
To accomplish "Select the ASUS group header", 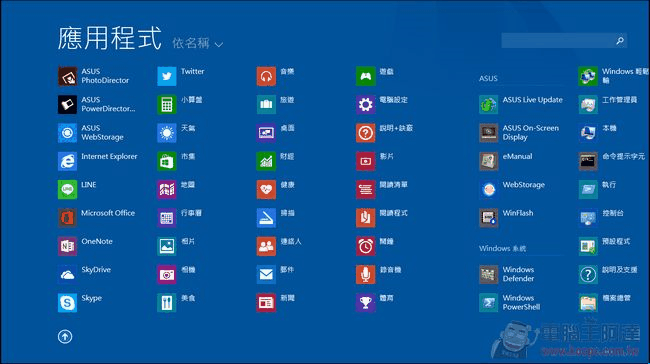I will click(488, 78).
